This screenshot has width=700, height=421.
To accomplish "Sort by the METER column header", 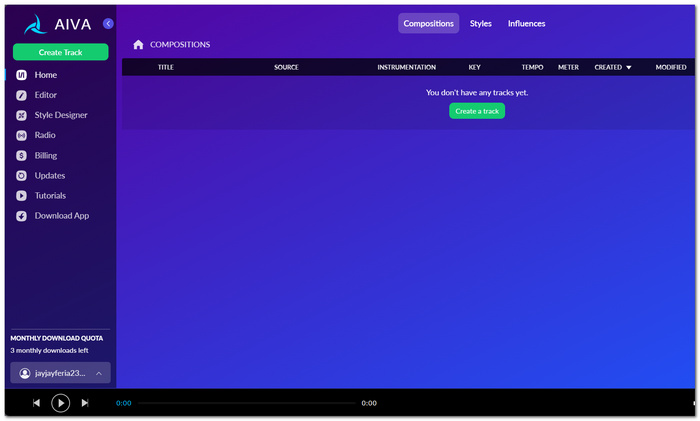I will [x=568, y=67].
